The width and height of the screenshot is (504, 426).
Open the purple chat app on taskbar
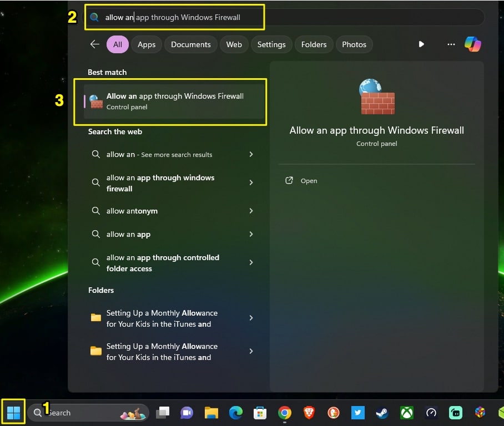[187, 413]
